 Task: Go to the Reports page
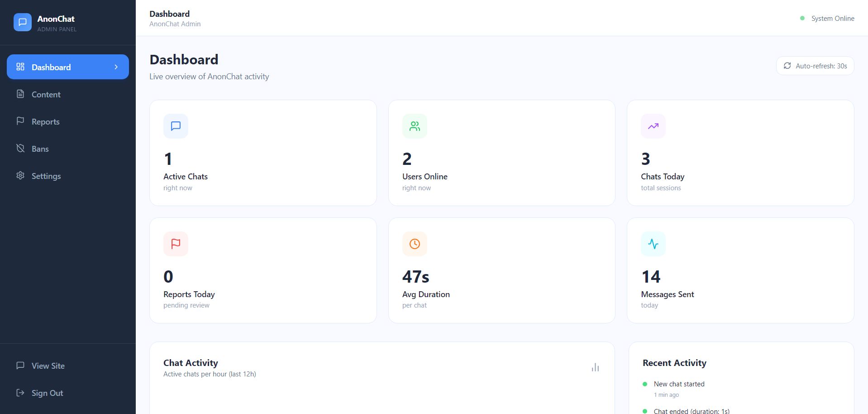pyautogui.click(x=45, y=121)
